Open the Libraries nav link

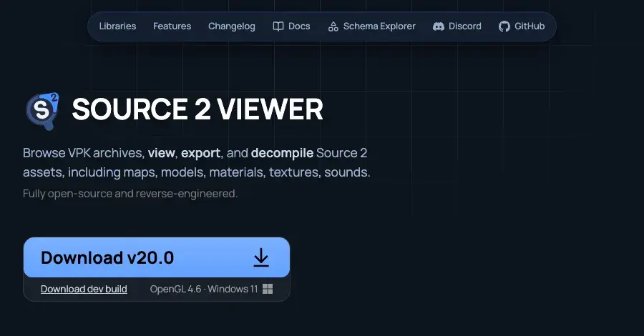click(117, 26)
